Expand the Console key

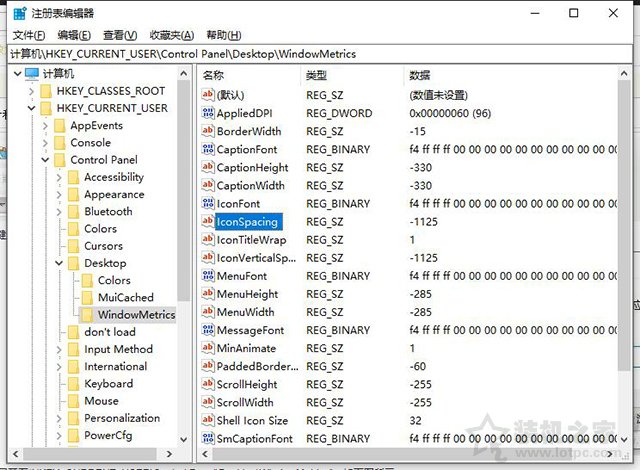45,143
